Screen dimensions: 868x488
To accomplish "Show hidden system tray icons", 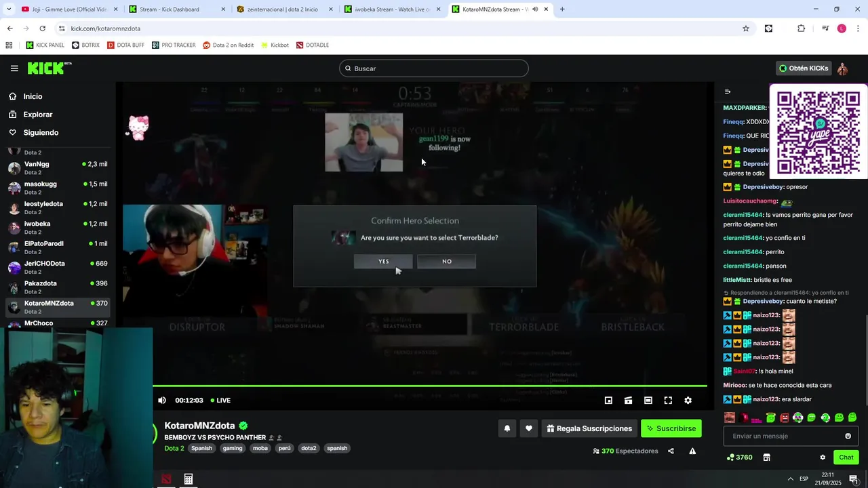I will click(790, 479).
